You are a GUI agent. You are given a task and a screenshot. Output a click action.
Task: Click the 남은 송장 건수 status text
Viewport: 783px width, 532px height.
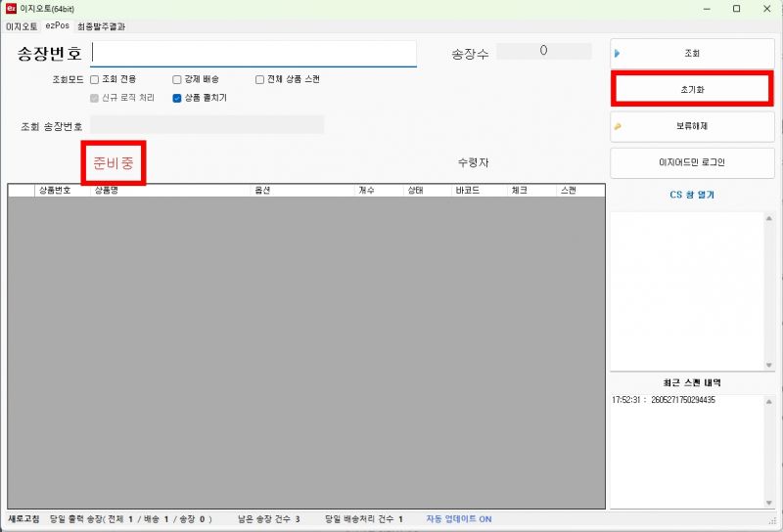pyautogui.click(x=268, y=519)
